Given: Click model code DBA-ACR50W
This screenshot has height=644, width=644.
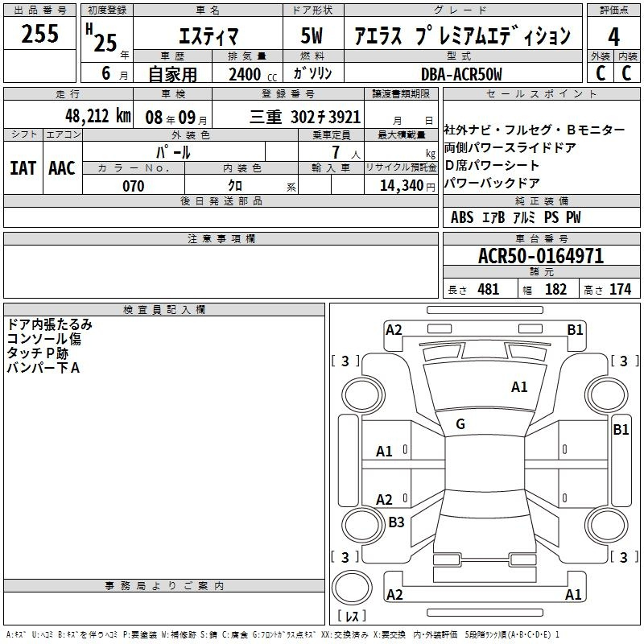Looking at the screenshot, I should (x=461, y=74).
